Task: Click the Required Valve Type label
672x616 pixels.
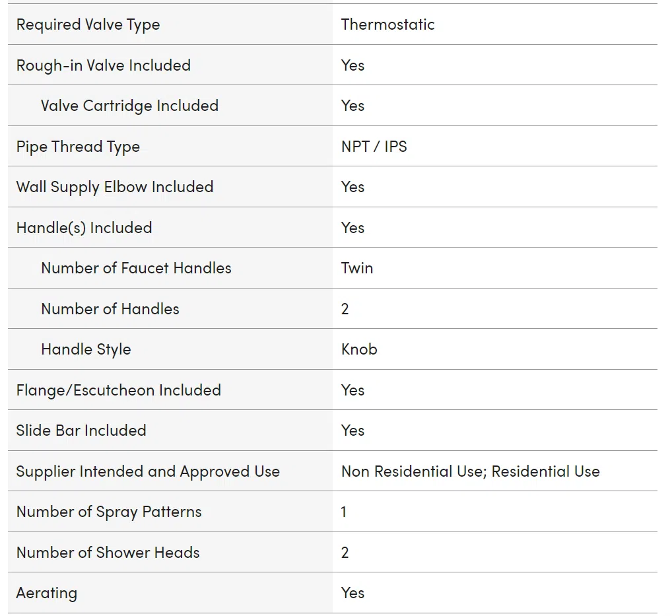Action: pyautogui.click(x=88, y=25)
